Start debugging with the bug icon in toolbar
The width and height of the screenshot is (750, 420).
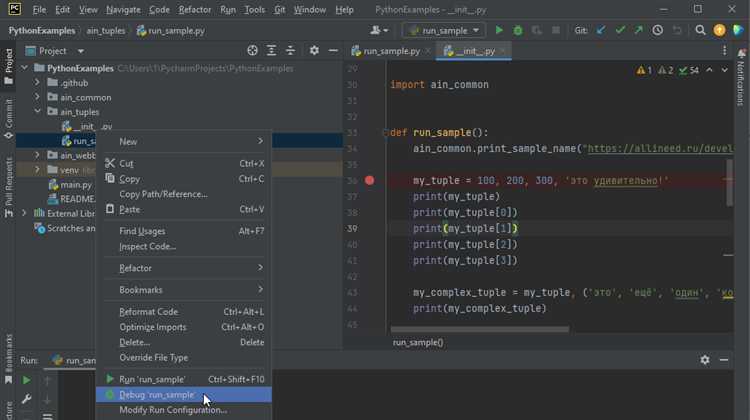pos(518,30)
